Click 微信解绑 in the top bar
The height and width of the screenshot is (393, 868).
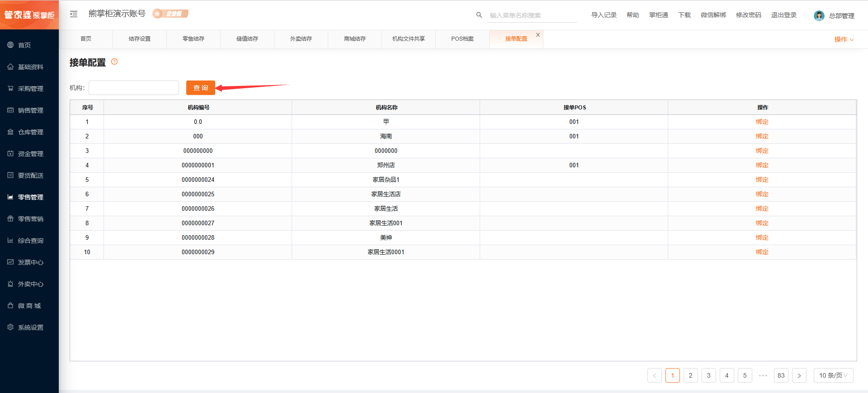(x=713, y=15)
